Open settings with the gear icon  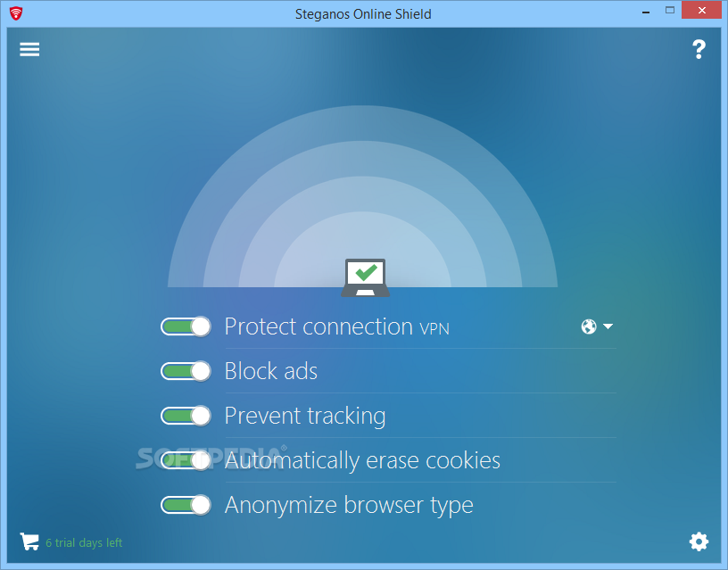click(x=699, y=541)
